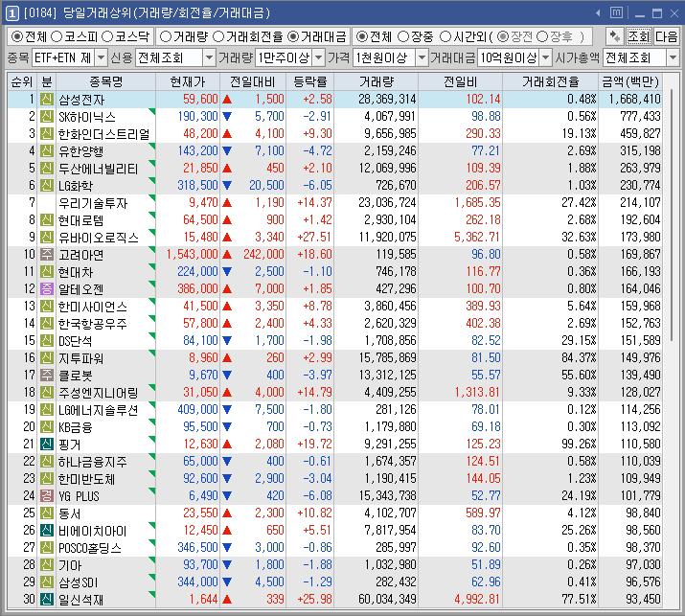Open stock 삼성전자
Screen dimensions: 685x616
tap(81, 100)
